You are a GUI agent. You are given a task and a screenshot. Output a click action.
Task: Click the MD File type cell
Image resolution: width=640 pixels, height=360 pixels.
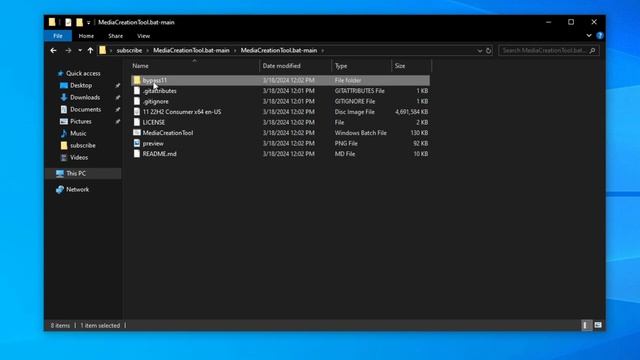(x=345, y=154)
